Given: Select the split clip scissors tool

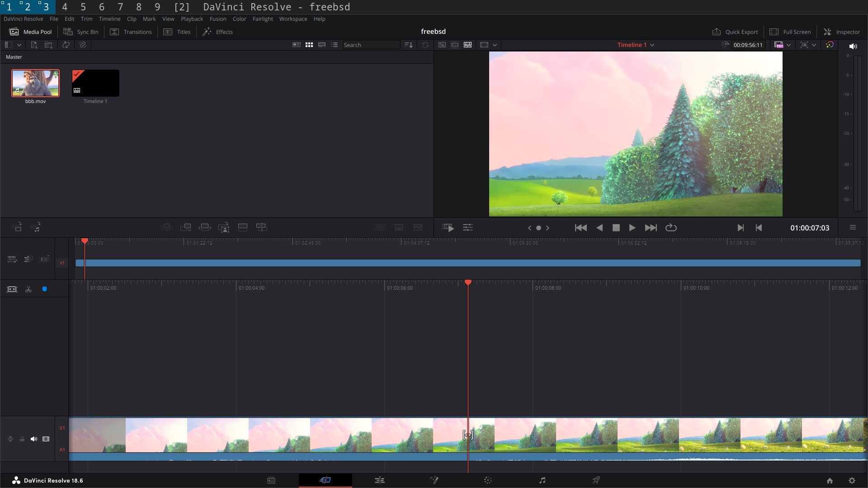Looking at the screenshot, I should coord(28,289).
